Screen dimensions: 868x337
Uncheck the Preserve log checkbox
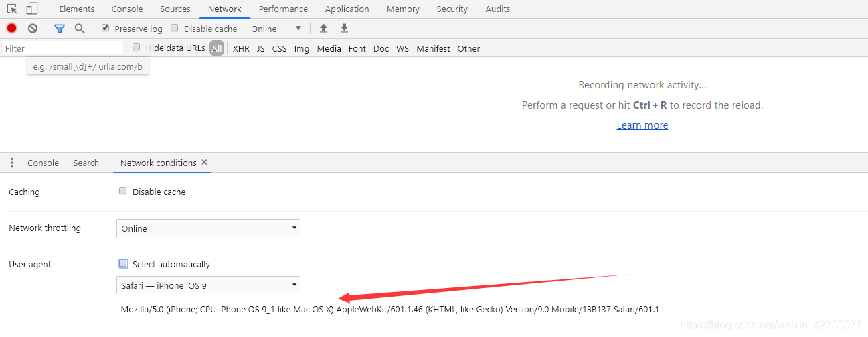tap(105, 28)
